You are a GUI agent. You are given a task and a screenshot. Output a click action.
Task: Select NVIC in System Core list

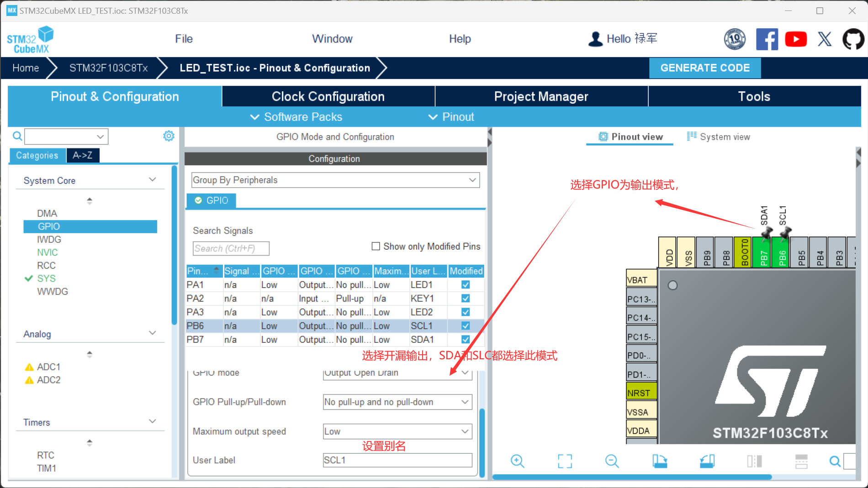pyautogui.click(x=47, y=252)
